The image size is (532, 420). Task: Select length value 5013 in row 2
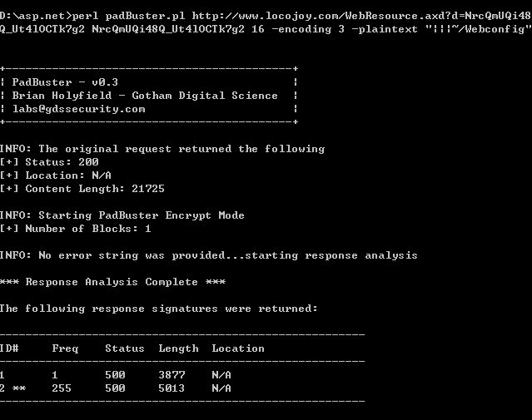click(172, 388)
